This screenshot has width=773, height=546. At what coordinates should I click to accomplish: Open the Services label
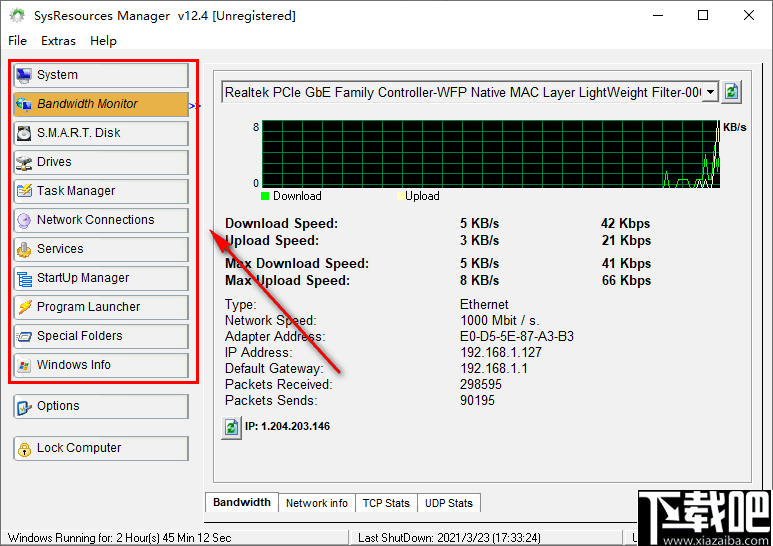pos(60,249)
